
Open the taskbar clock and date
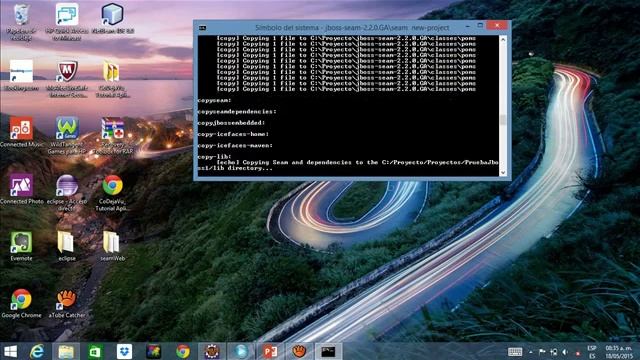[x=619, y=352]
